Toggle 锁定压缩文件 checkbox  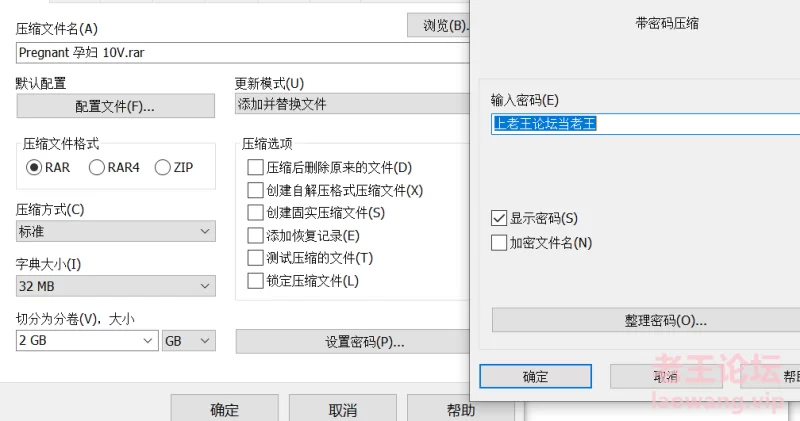tap(255, 281)
